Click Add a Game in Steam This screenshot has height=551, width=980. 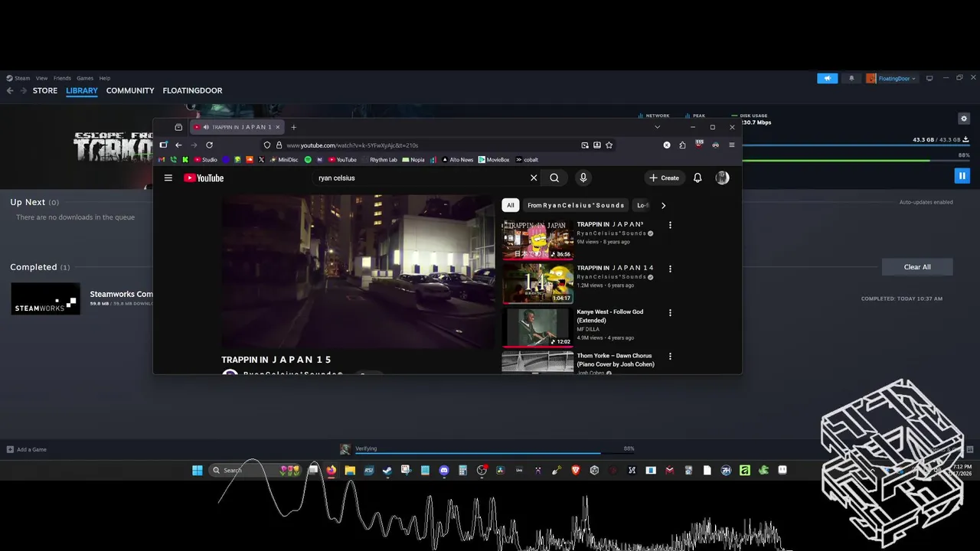coord(27,449)
